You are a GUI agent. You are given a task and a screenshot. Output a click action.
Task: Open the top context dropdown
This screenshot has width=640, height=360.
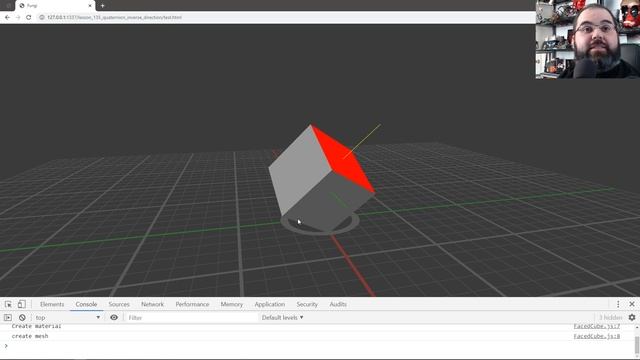coord(67,317)
